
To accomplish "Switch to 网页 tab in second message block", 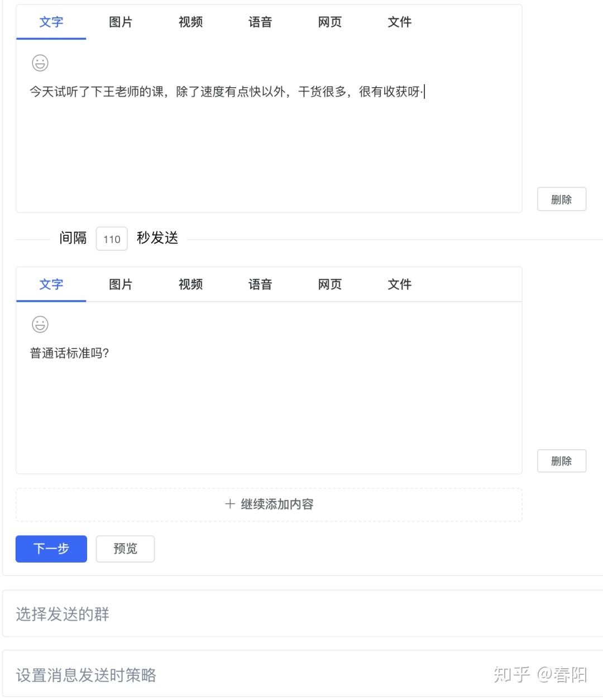I will point(330,284).
